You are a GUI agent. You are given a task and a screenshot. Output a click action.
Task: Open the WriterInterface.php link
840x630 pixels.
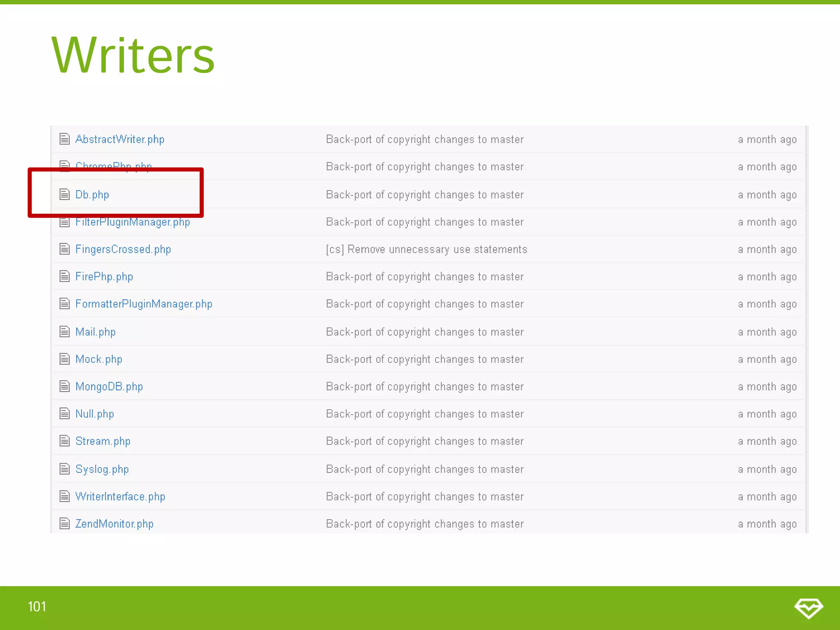(x=120, y=497)
